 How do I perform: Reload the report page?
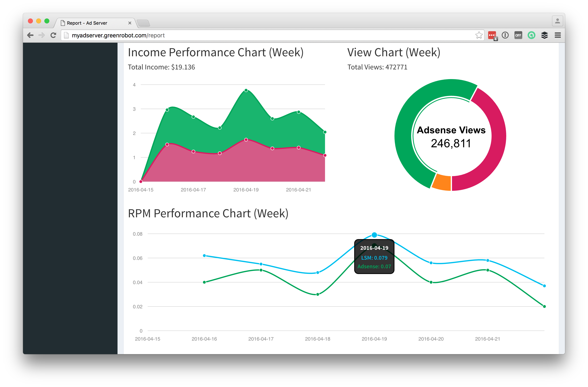pyautogui.click(x=53, y=35)
